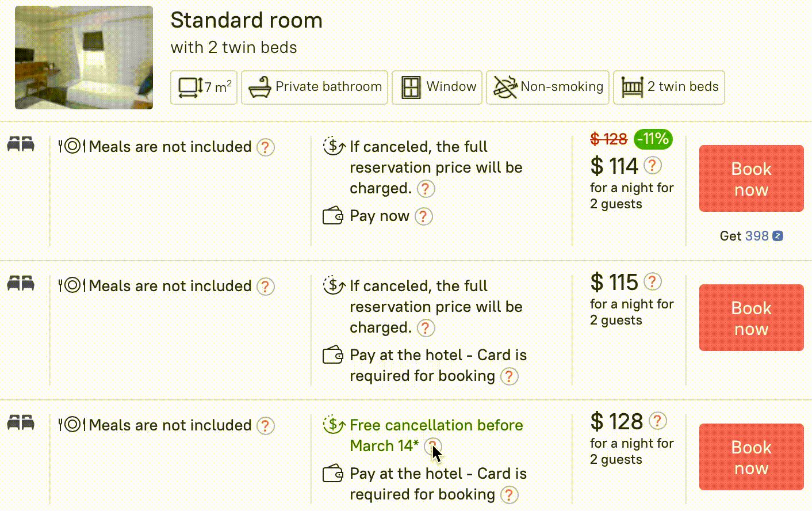Click the pay-at-hotel help icon in the third rate
This screenshot has width=812, height=511.
tap(509, 495)
